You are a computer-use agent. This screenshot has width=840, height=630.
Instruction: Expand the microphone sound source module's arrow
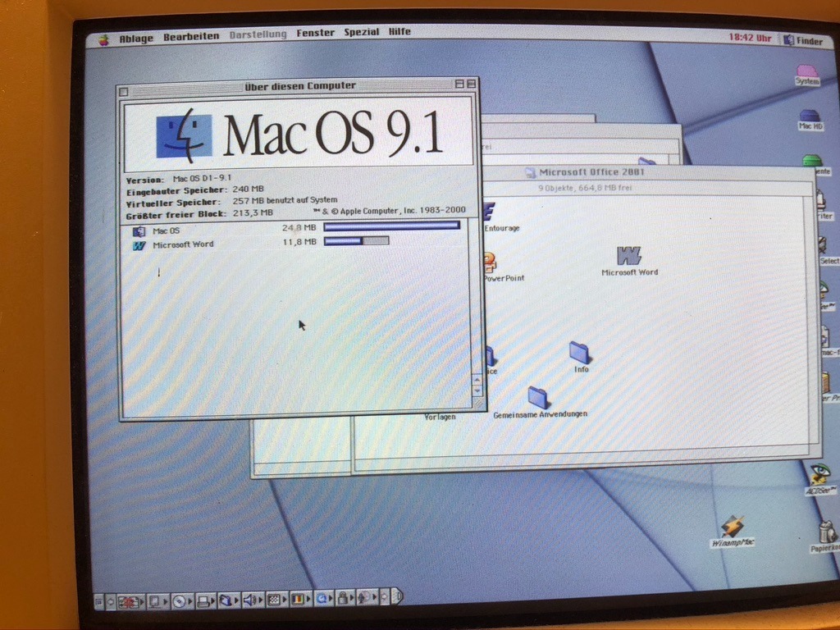[375, 597]
